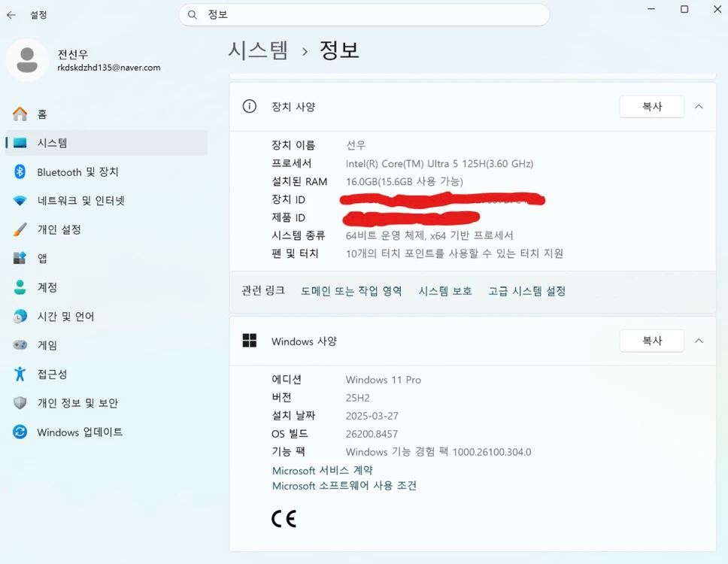The height and width of the screenshot is (564, 728).
Task: Click the Windows 사양 section heading
Action: click(304, 341)
